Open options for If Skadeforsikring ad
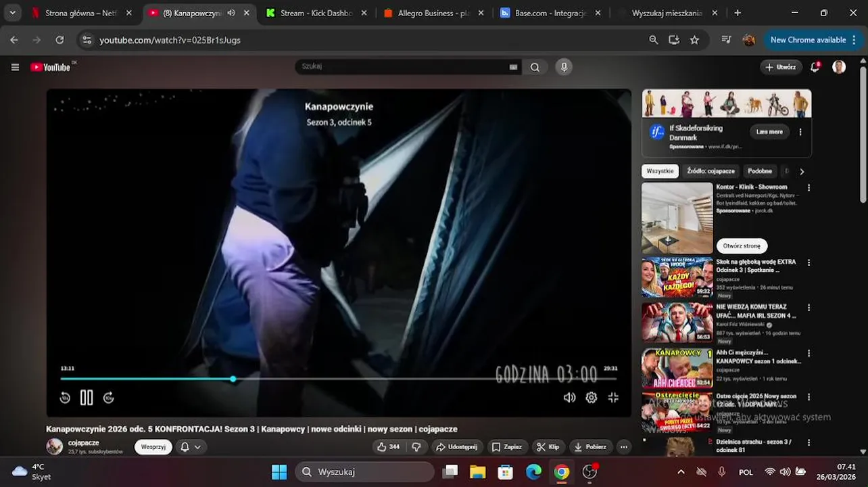 [800, 132]
